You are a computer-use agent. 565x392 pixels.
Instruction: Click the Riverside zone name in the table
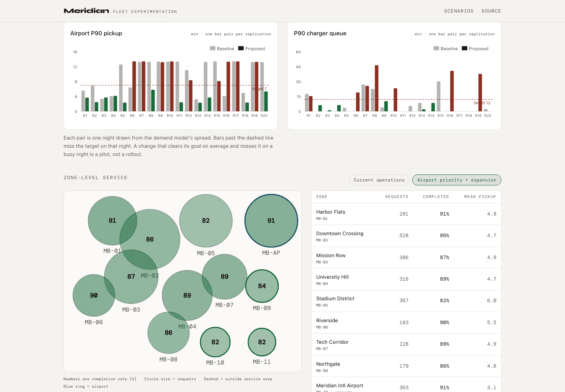(327, 321)
